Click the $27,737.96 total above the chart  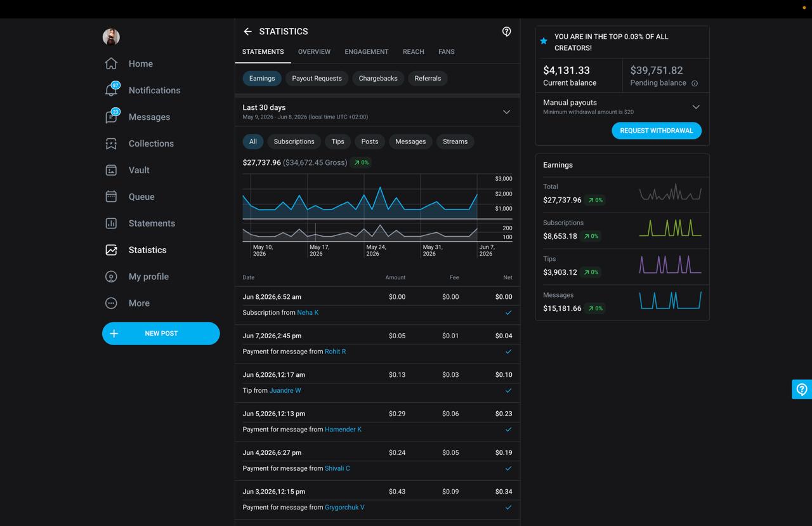[261, 163]
